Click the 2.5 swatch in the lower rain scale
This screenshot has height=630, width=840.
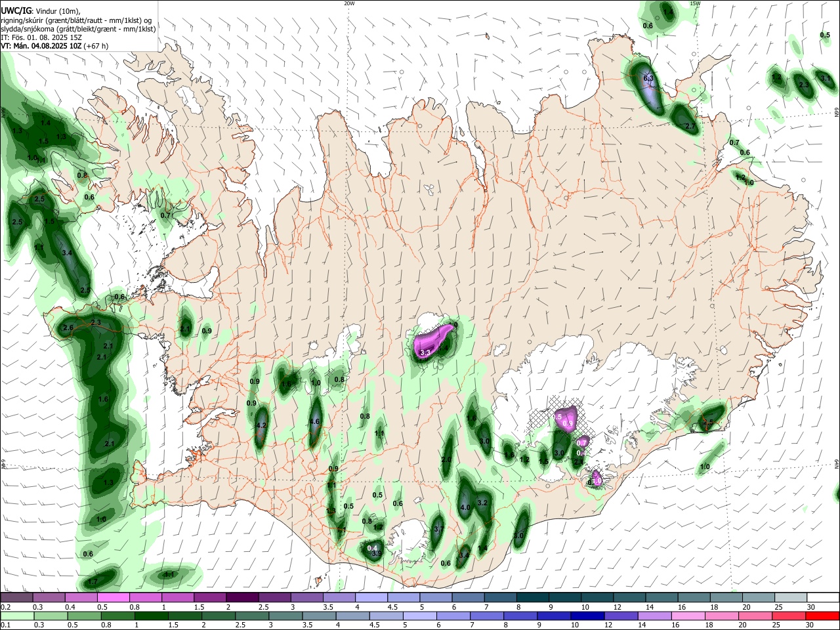coord(251,616)
